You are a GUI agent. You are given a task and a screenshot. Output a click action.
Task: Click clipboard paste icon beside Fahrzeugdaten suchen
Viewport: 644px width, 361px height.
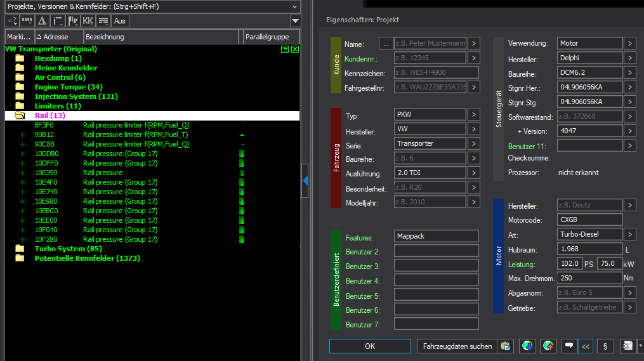[505, 346]
